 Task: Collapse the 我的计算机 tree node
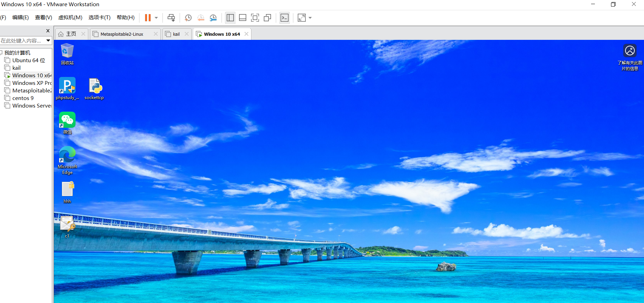pyautogui.click(x=1, y=53)
